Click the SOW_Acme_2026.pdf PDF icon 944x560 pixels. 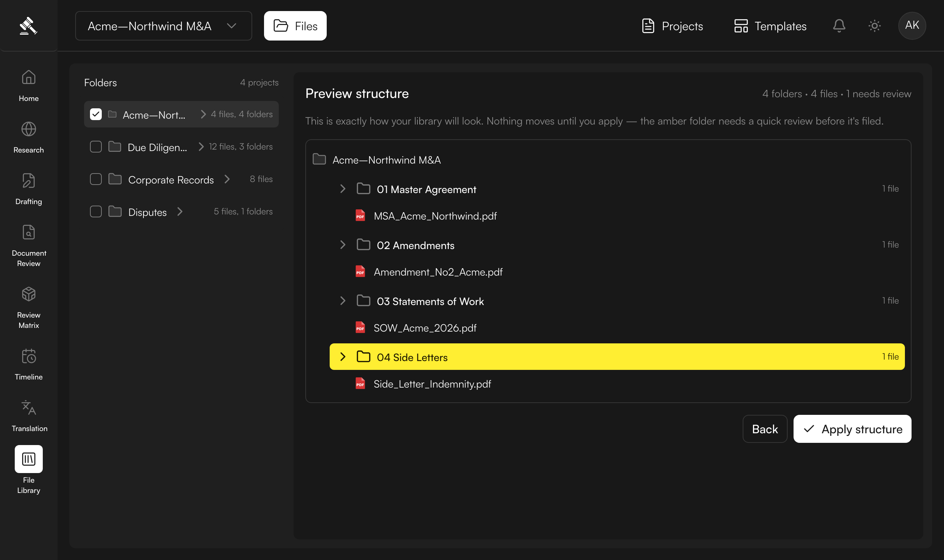[360, 328]
